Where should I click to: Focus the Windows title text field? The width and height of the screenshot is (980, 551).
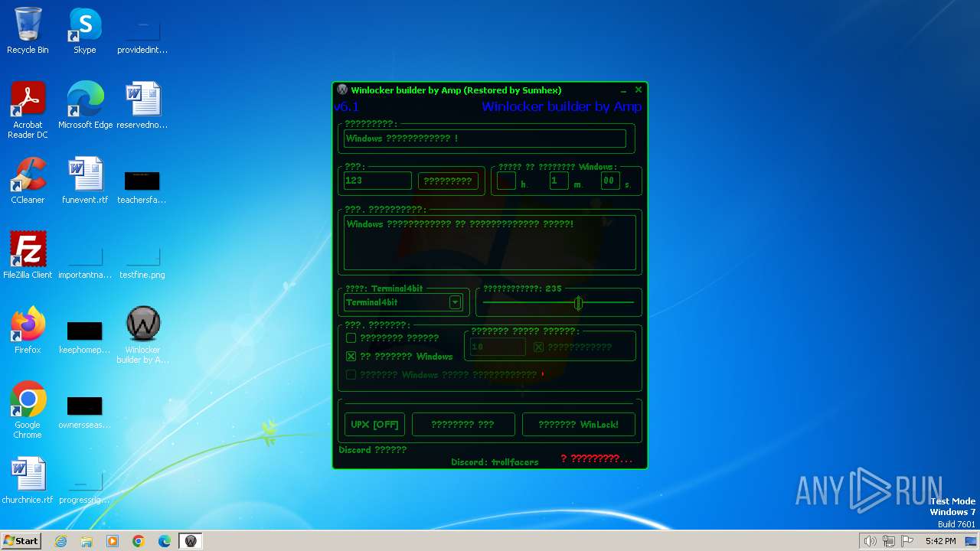coord(485,139)
